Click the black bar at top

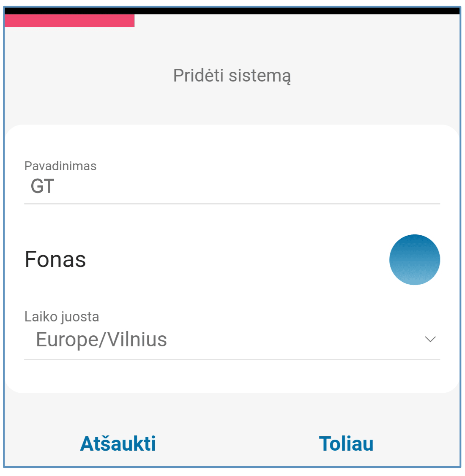pyautogui.click(x=232, y=11)
